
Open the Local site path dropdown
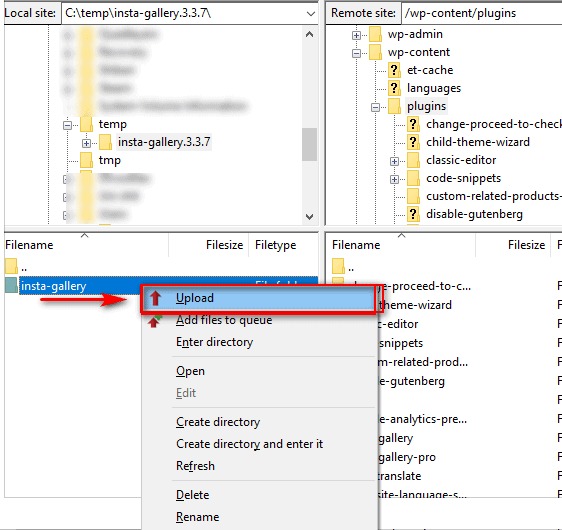click(310, 14)
